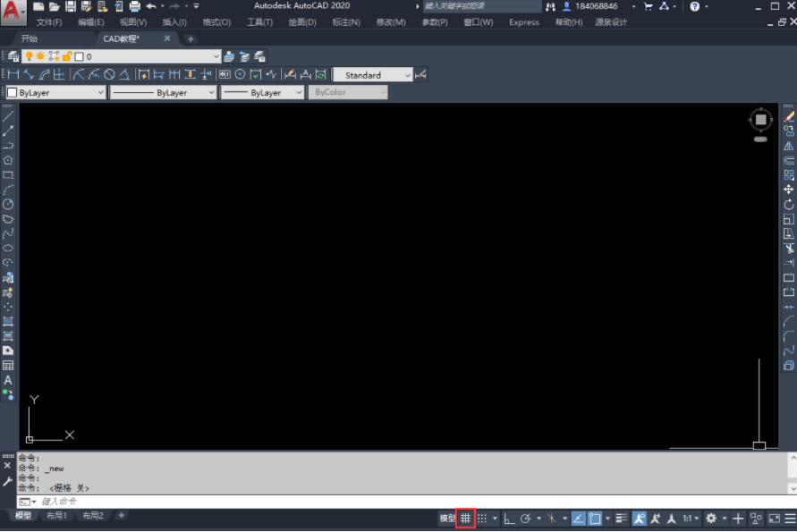Image resolution: width=797 pixels, height=532 pixels.
Task: Open the Layer Properties Manager
Action: coord(13,56)
